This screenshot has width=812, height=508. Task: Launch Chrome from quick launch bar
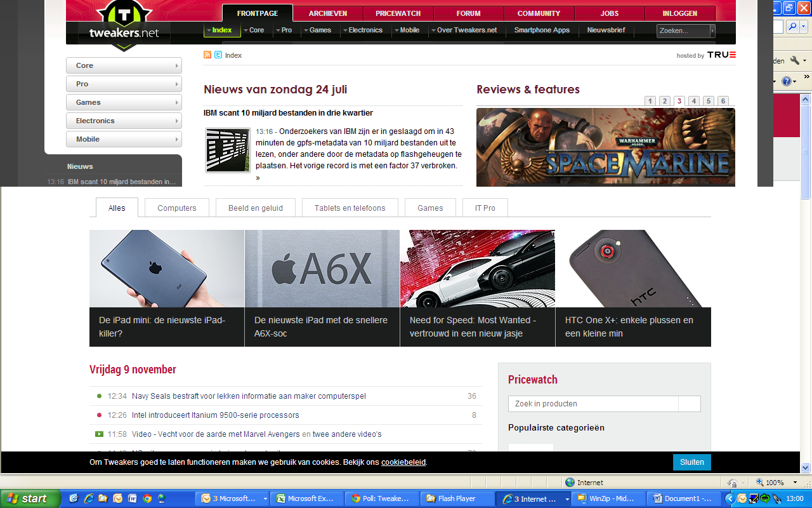(x=147, y=498)
